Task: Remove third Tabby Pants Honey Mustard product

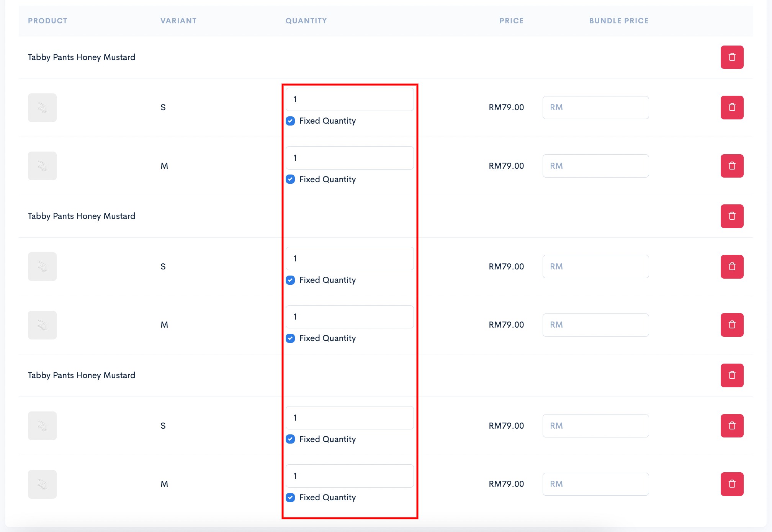Action: pos(732,375)
